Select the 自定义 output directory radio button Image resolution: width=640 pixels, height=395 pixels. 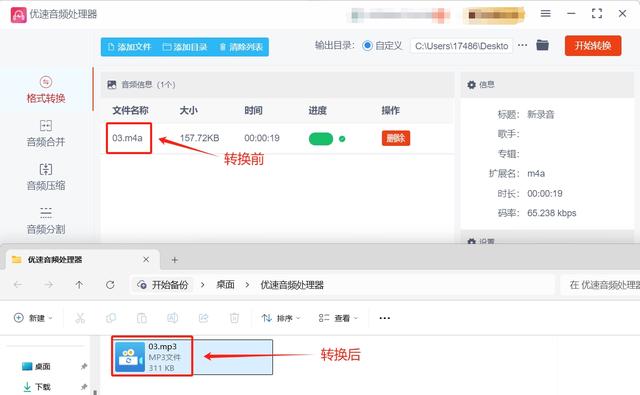pyautogui.click(x=367, y=46)
